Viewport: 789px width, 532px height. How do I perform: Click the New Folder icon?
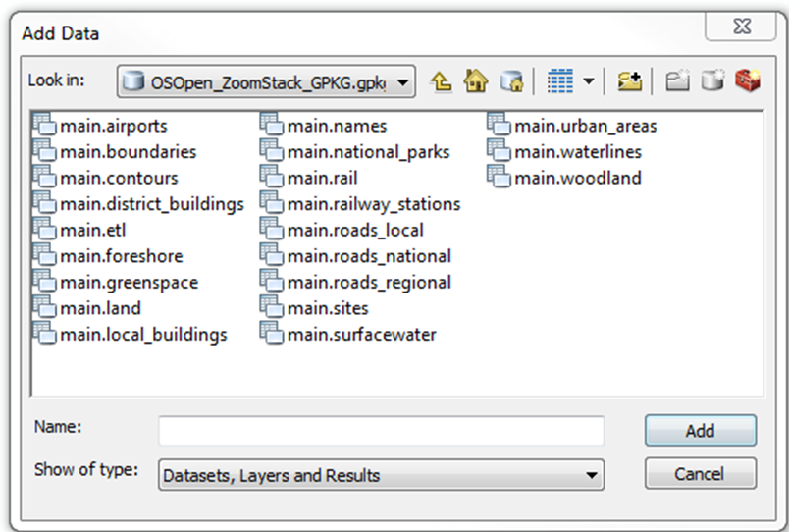click(677, 81)
